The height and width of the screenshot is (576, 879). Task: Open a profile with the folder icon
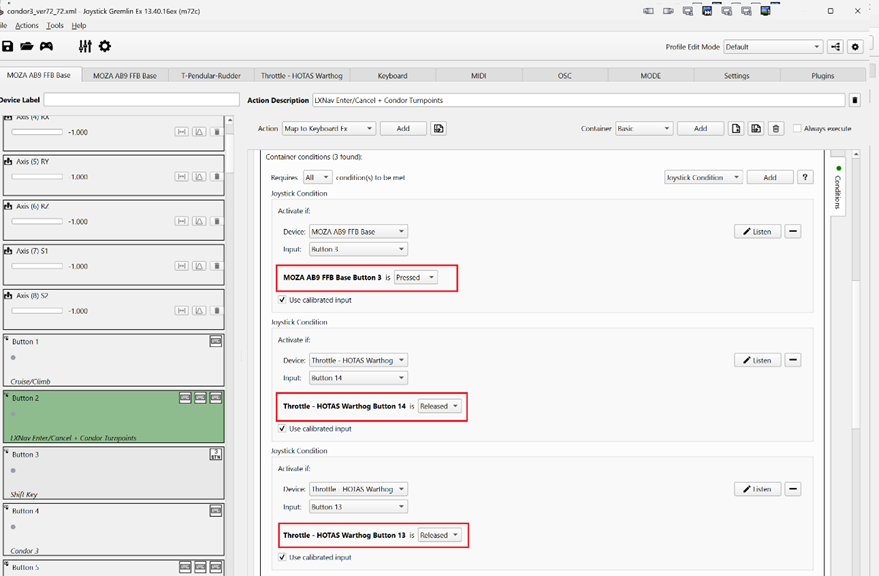(26, 47)
